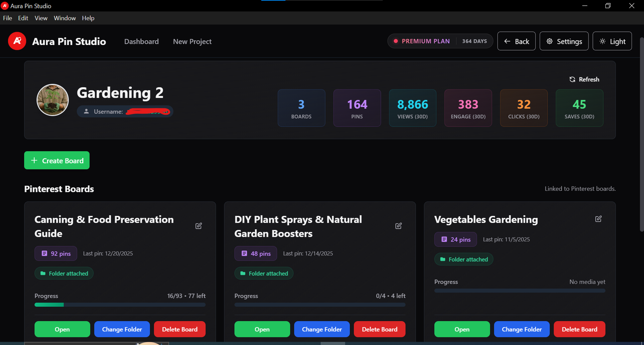
Task: Click the 8,866 Views stat card
Action: (x=412, y=108)
